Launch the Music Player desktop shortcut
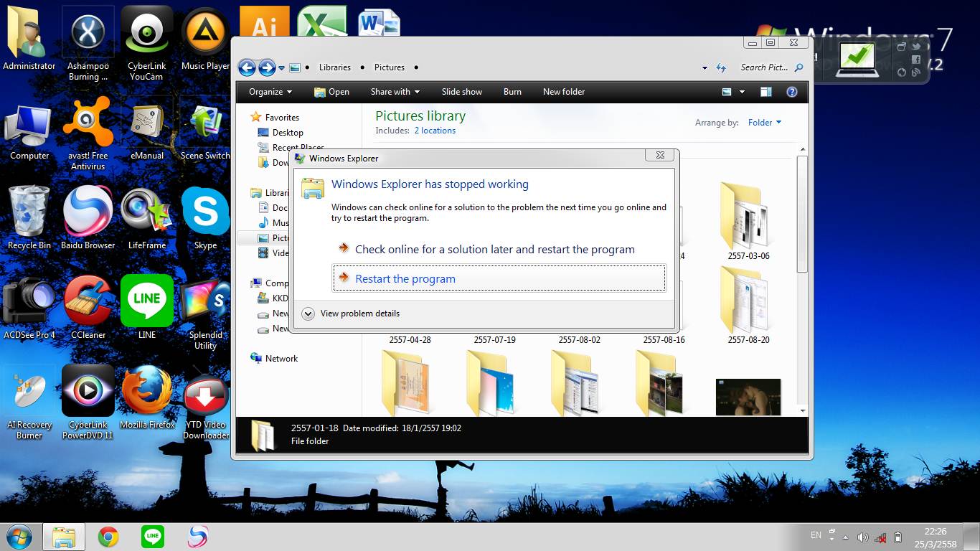980x551 pixels. click(x=206, y=40)
